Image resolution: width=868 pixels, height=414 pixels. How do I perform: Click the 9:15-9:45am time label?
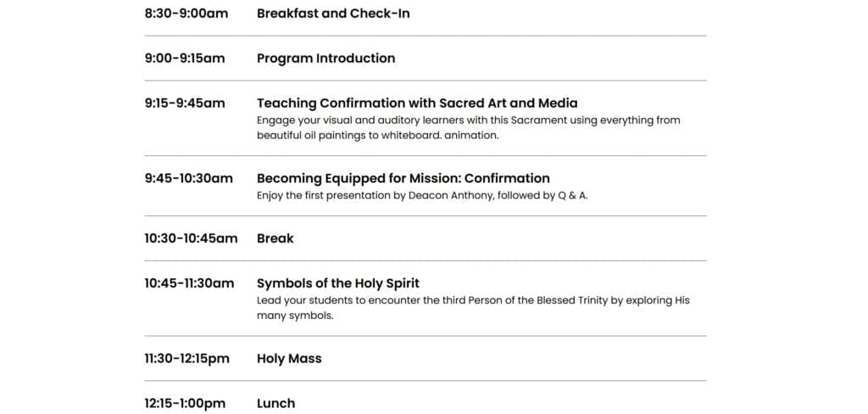pyautogui.click(x=185, y=103)
